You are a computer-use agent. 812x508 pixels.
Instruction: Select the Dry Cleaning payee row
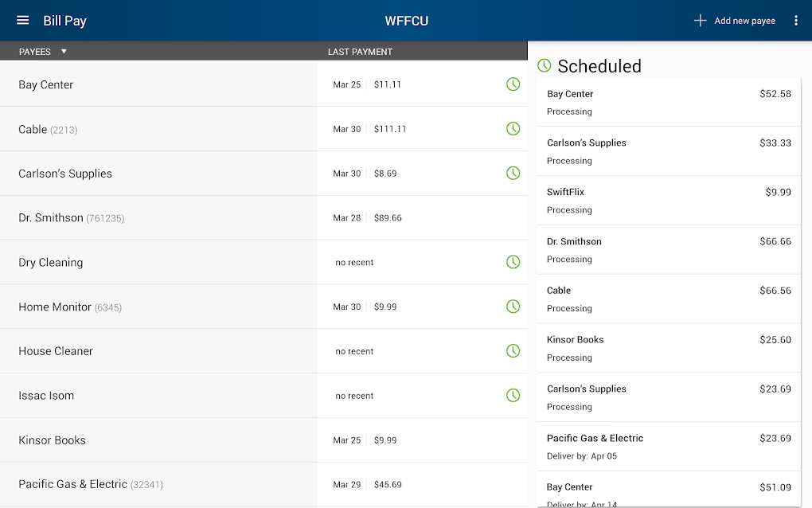[159, 262]
